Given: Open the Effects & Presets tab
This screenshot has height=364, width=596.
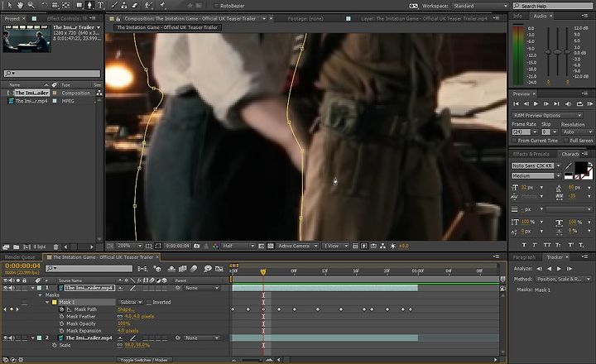Looking at the screenshot, I should pos(531,154).
